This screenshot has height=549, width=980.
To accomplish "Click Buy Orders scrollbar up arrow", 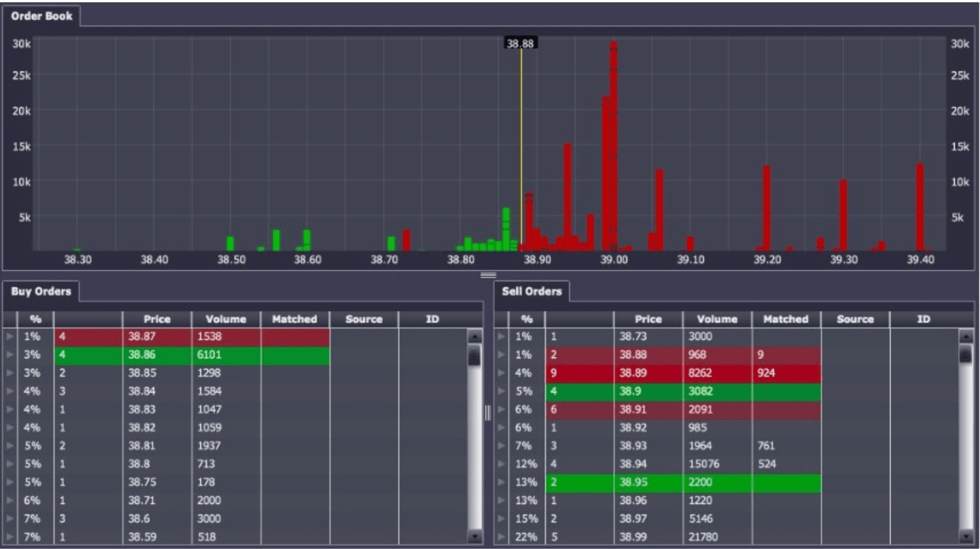I will [474, 336].
